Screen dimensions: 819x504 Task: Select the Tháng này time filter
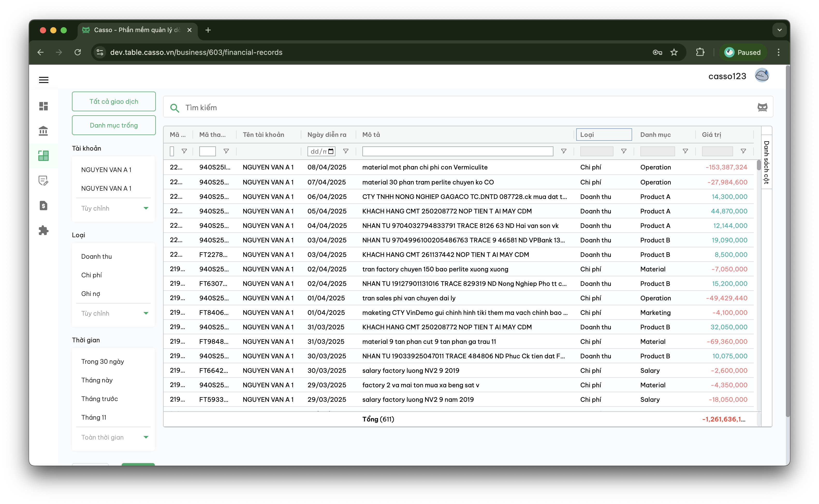coord(97,380)
